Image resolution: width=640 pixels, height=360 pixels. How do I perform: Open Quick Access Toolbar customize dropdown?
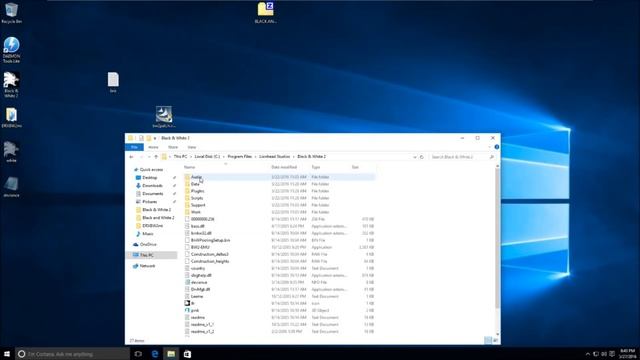[155, 138]
